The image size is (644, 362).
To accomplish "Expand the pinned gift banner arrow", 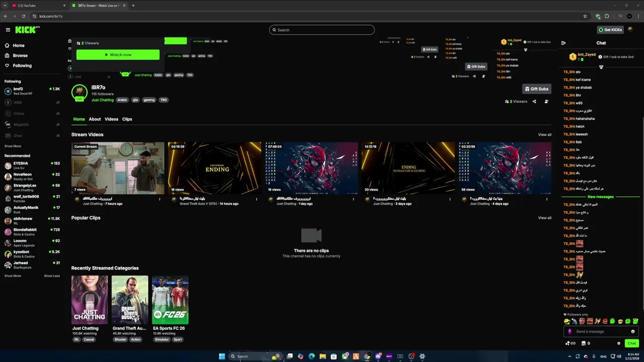I will click(x=601, y=67).
